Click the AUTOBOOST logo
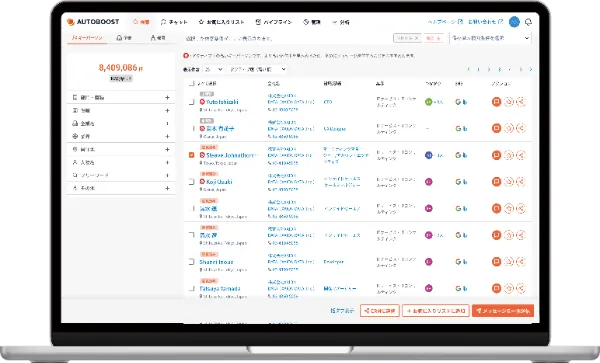The height and width of the screenshot is (363, 600). coord(93,22)
